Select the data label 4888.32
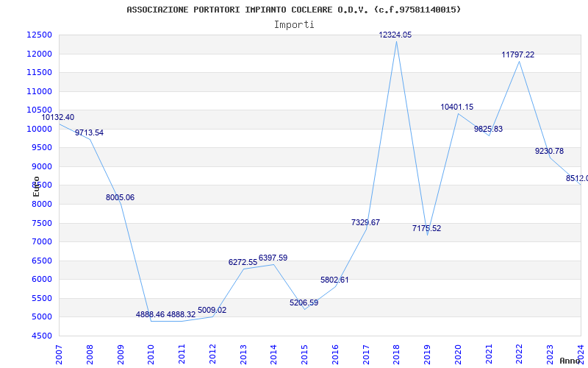 click(x=181, y=314)
